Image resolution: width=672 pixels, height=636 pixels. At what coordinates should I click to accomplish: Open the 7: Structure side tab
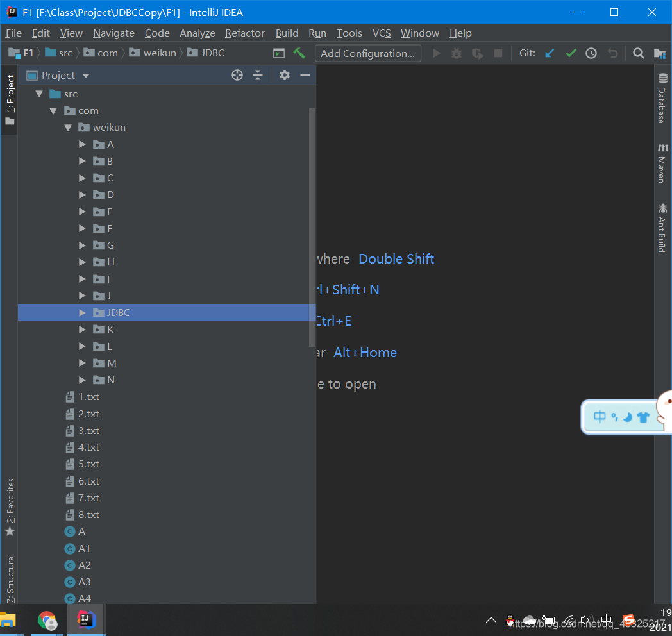(10, 580)
